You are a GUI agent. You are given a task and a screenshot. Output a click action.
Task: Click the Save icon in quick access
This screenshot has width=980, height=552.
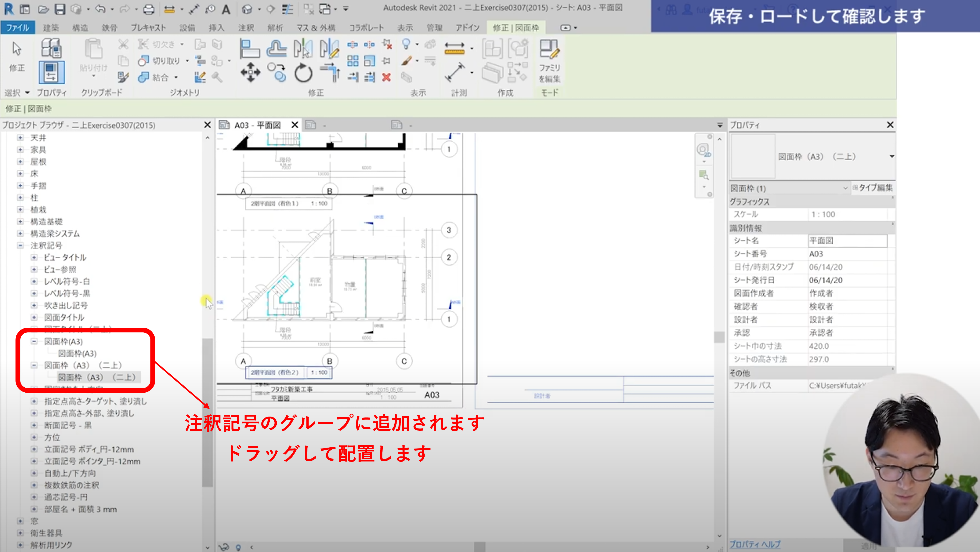[x=60, y=9]
